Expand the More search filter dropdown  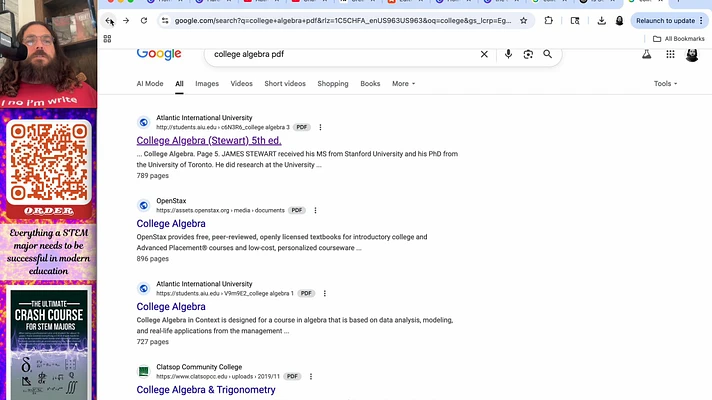point(403,84)
